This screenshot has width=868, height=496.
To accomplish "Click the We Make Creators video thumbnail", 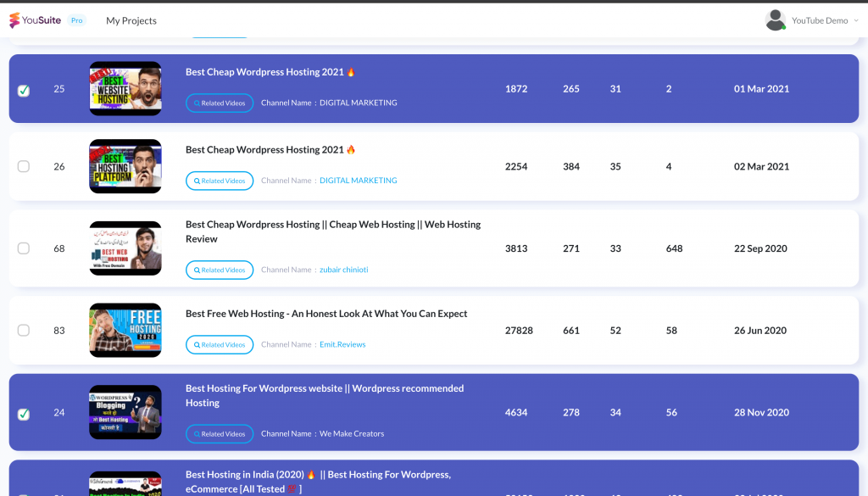I will click(x=125, y=412).
